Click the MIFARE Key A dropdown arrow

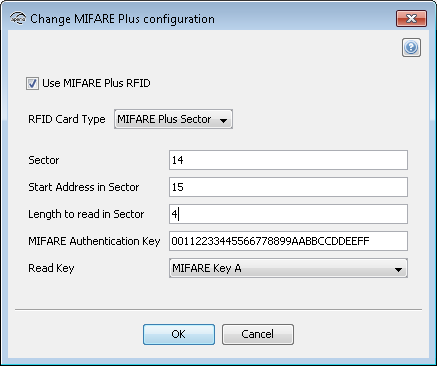pos(398,269)
